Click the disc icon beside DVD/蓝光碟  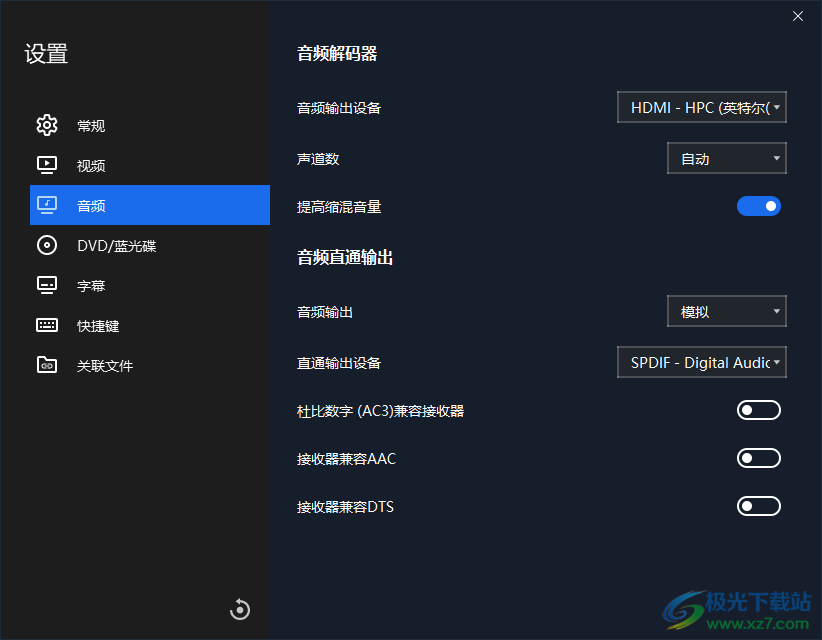click(x=47, y=245)
